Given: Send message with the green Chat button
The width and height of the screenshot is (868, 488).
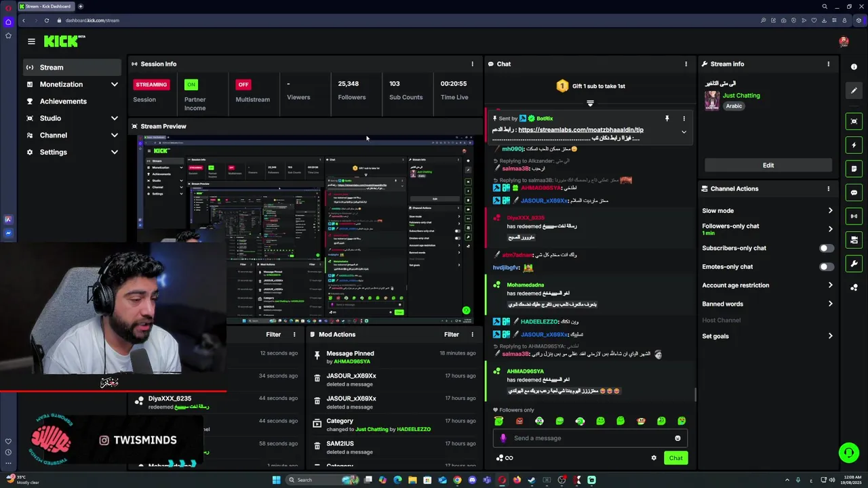Looking at the screenshot, I should [x=675, y=458].
